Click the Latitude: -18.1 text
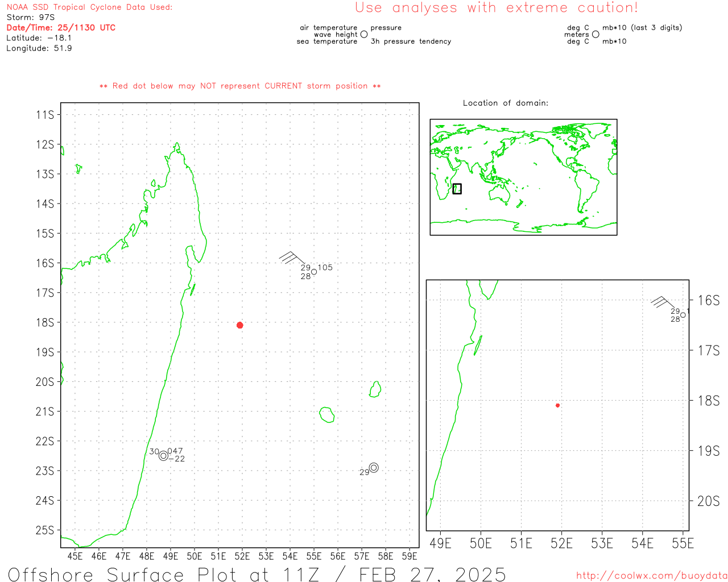 click(x=39, y=38)
